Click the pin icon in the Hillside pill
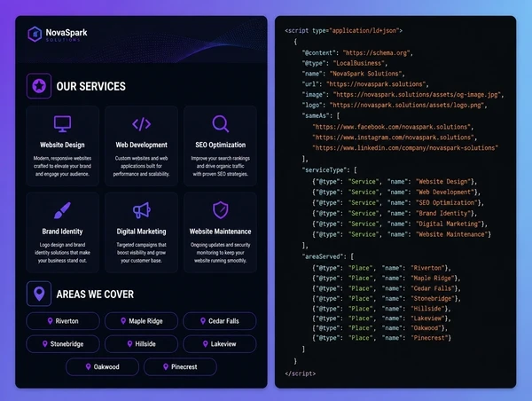This screenshot has height=401, width=532. coord(129,344)
